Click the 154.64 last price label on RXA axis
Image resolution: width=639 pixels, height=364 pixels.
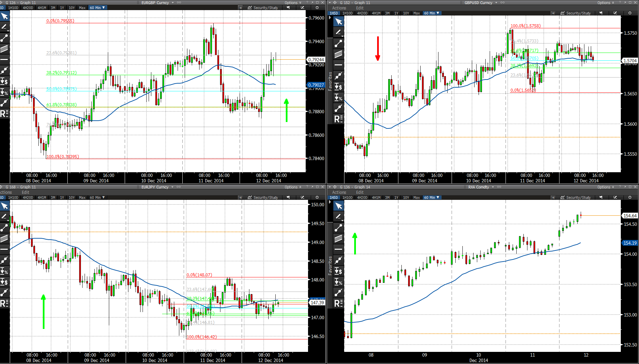[630, 216]
